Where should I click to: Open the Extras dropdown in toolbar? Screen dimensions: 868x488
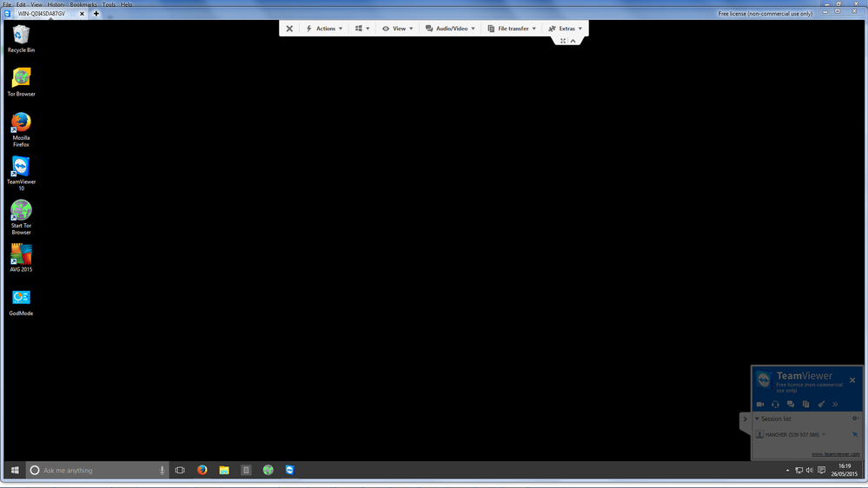565,29
